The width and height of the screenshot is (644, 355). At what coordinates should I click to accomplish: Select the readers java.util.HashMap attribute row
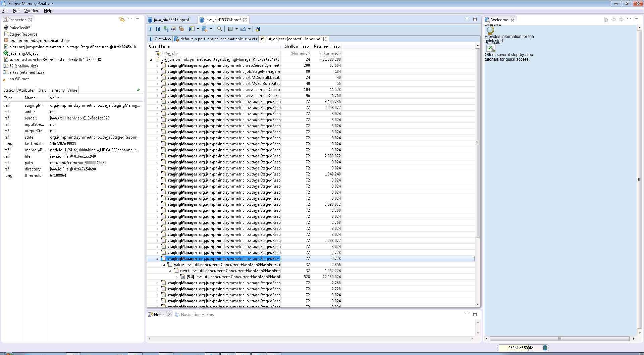click(x=72, y=118)
